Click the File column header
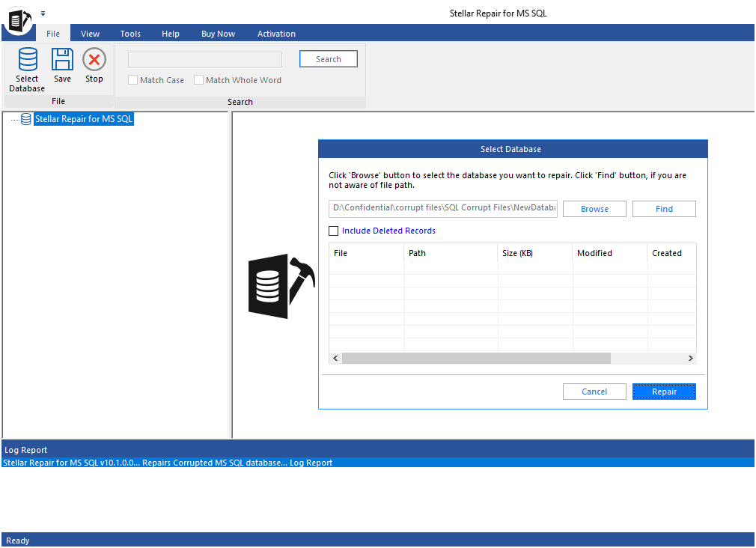756x548 pixels. pyautogui.click(x=367, y=253)
